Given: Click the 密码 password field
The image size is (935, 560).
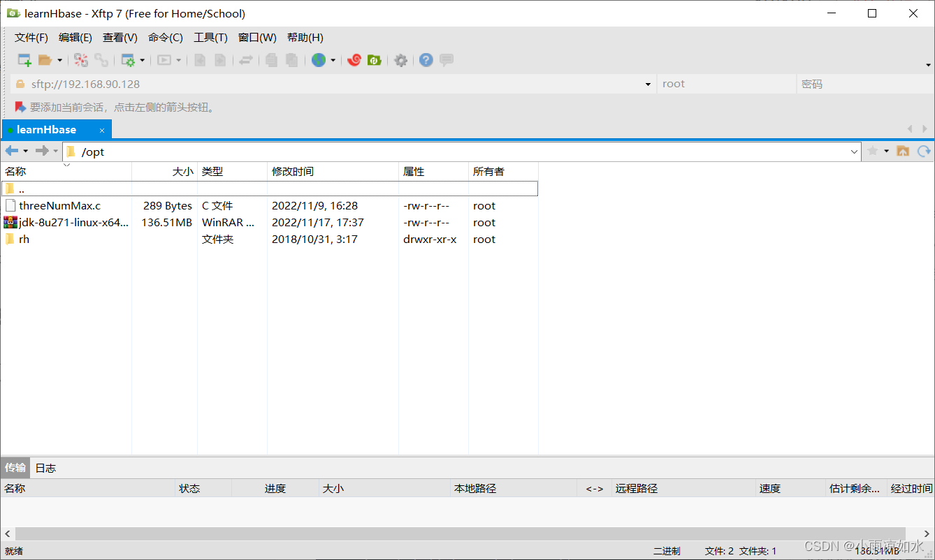Looking at the screenshot, I should tap(865, 84).
